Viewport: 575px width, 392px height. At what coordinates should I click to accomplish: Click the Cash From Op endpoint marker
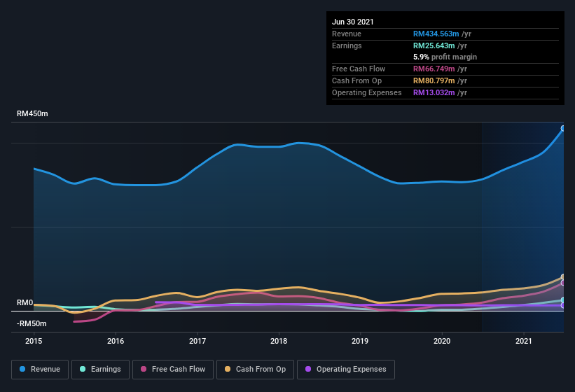[x=563, y=276]
